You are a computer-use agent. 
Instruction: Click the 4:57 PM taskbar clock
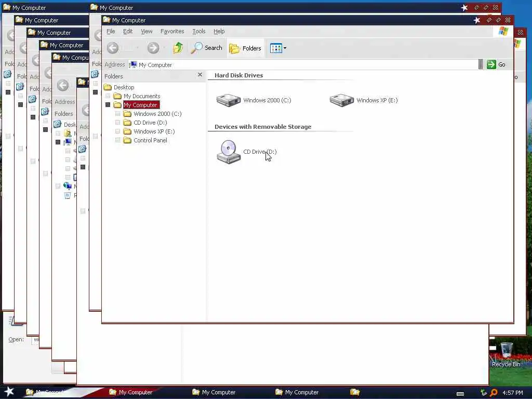(513, 393)
